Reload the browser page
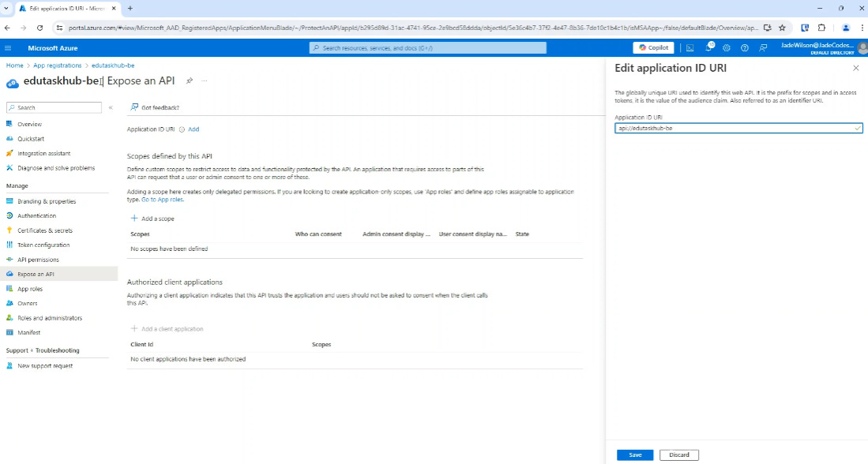 [x=39, y=28]
